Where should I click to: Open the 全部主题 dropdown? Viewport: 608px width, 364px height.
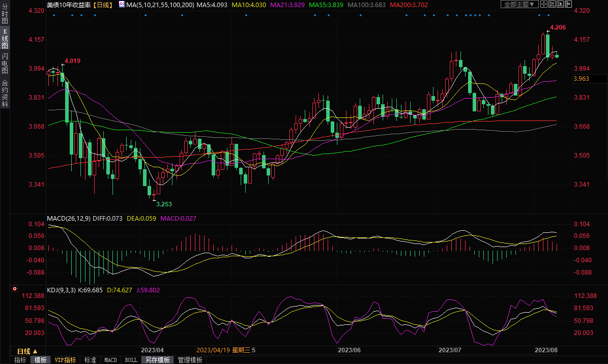coord(519,4)
